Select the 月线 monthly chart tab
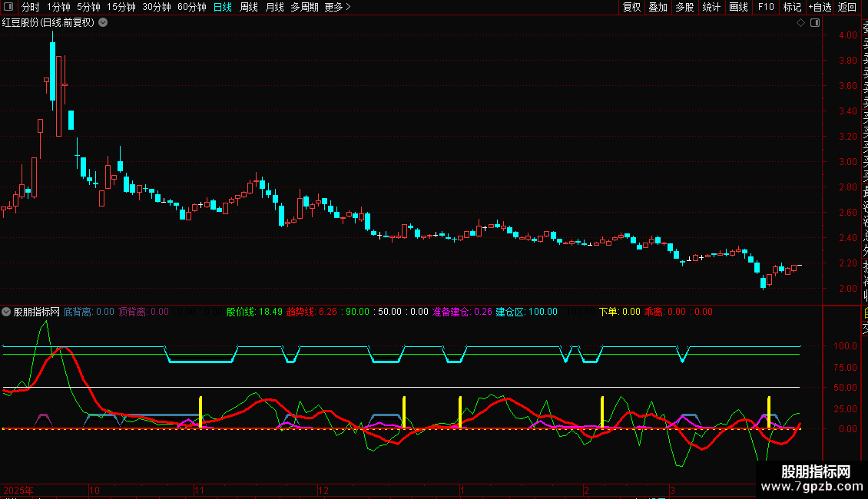Screen dimensions: 868x499 click(274, 8)
